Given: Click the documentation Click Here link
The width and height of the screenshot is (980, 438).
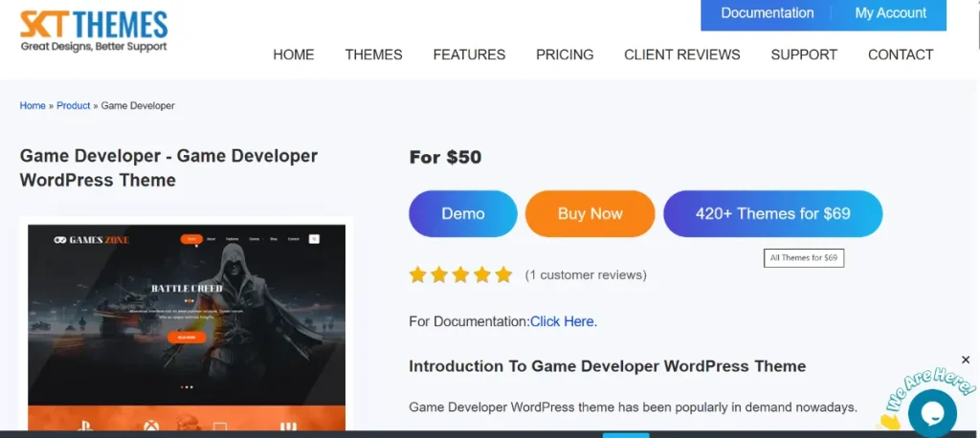Looking at the screenshot, I should click(564, 321).
